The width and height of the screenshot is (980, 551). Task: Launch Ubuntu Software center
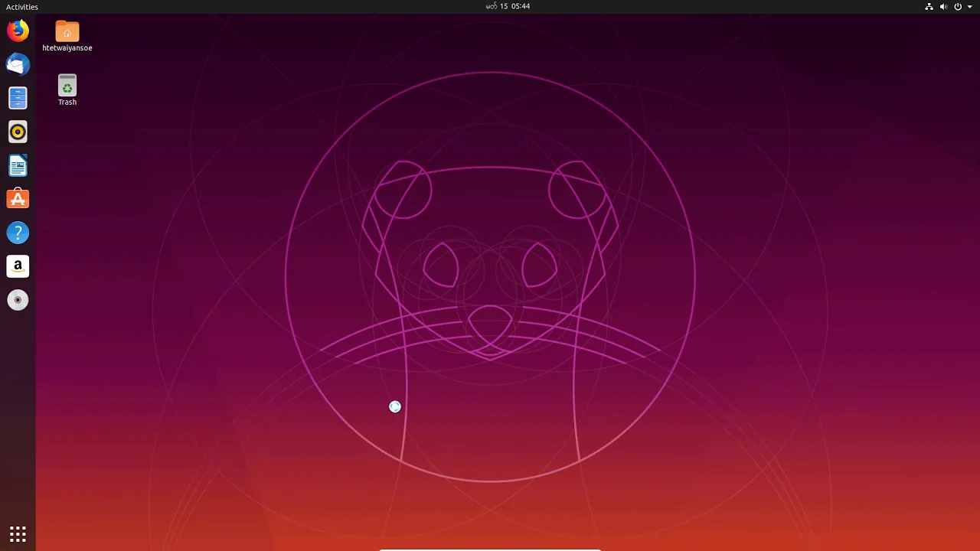point(18,199)
